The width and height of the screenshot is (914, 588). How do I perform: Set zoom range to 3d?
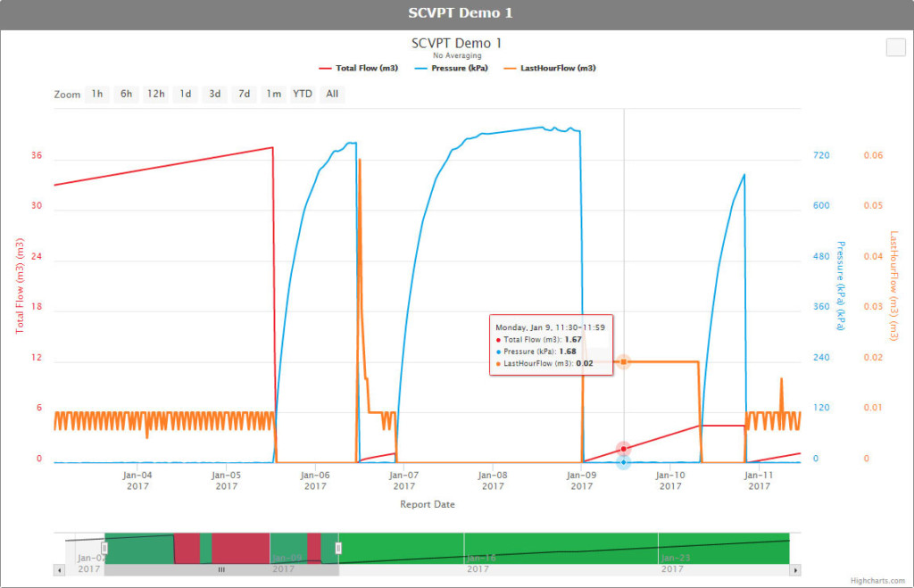tap(215, 94)
